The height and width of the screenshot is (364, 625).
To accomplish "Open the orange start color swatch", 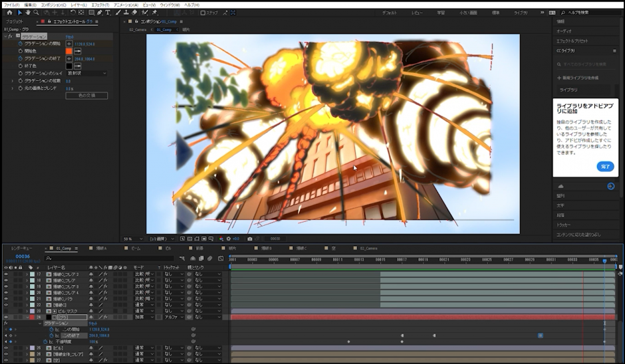I will [69, 51].
